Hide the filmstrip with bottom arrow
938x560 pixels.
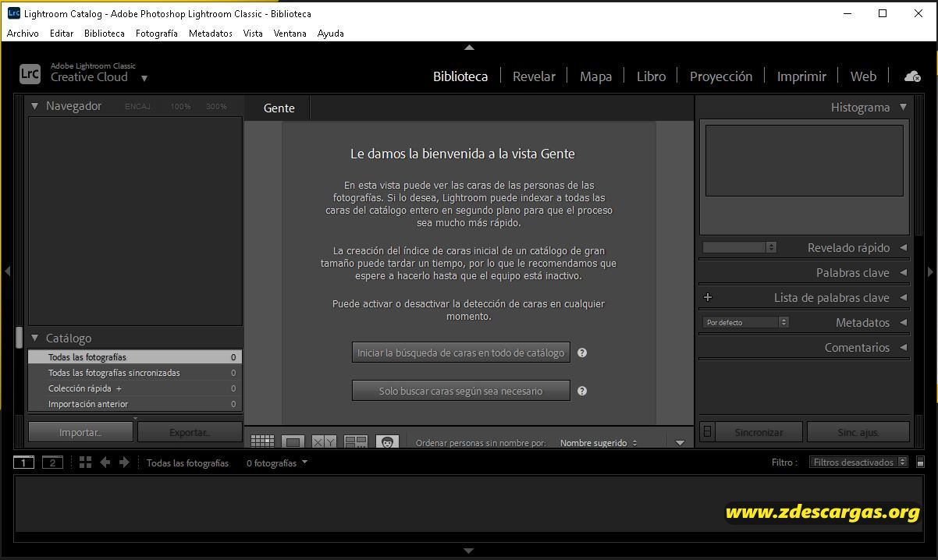click(x=469, y=551)
